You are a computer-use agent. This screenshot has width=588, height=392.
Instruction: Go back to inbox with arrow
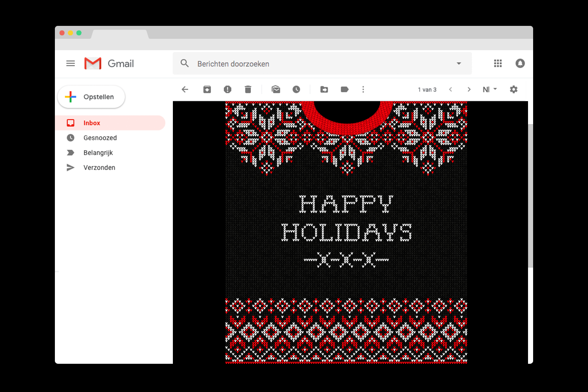point(185,89)
